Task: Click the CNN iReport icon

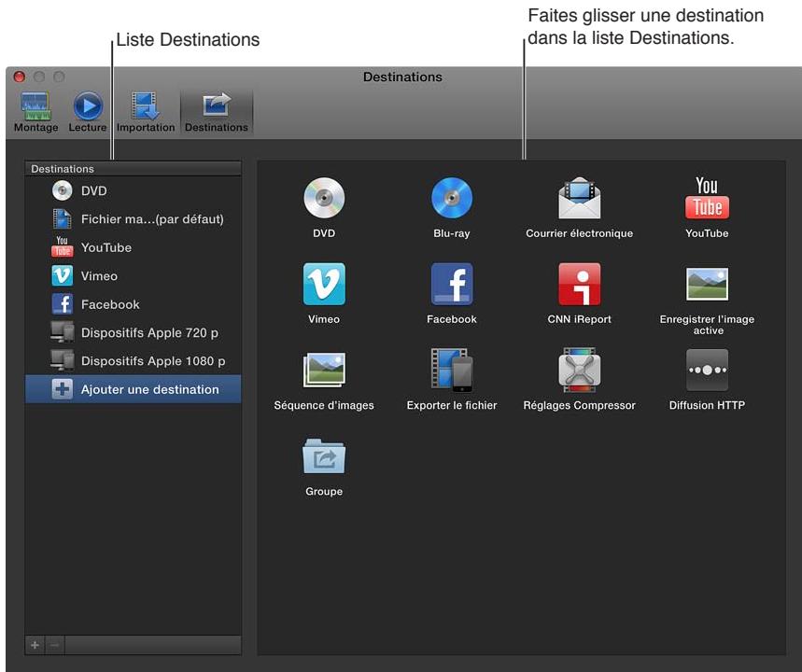Action: [579, 284]
